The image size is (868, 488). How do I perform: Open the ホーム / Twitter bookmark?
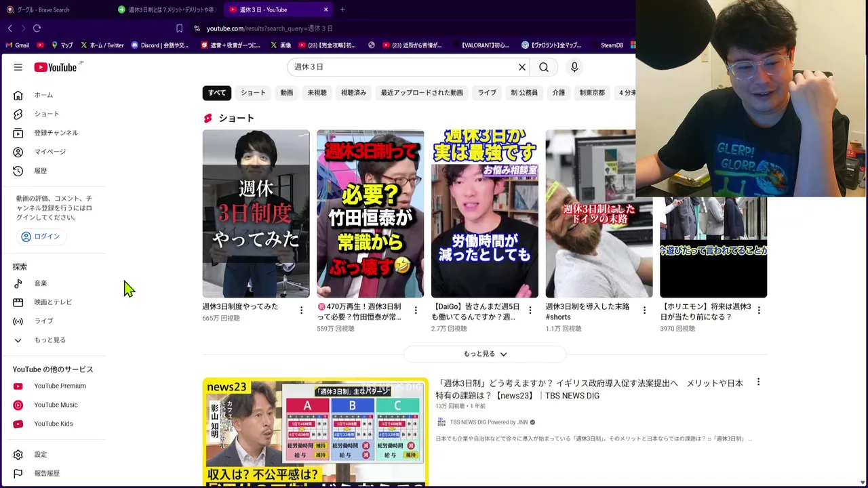(x=102, y=45)
